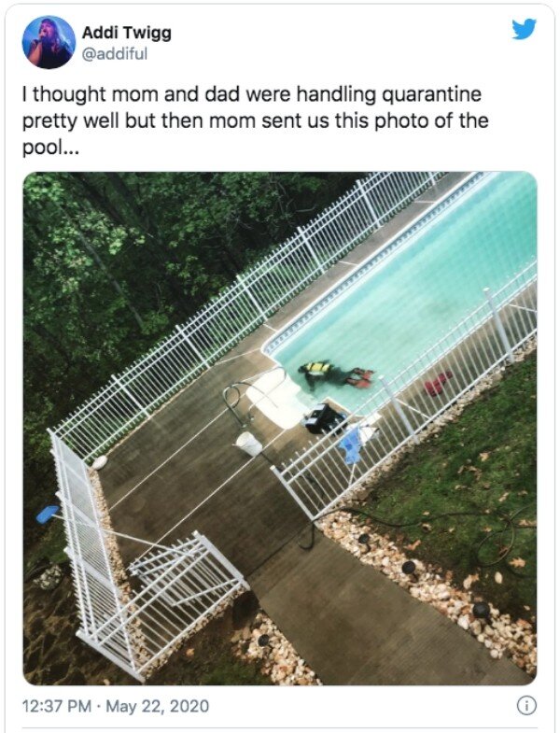The image size is (560, 733).
Task: Click the tweet text about quarantine
Action: [x=256, y=120]
